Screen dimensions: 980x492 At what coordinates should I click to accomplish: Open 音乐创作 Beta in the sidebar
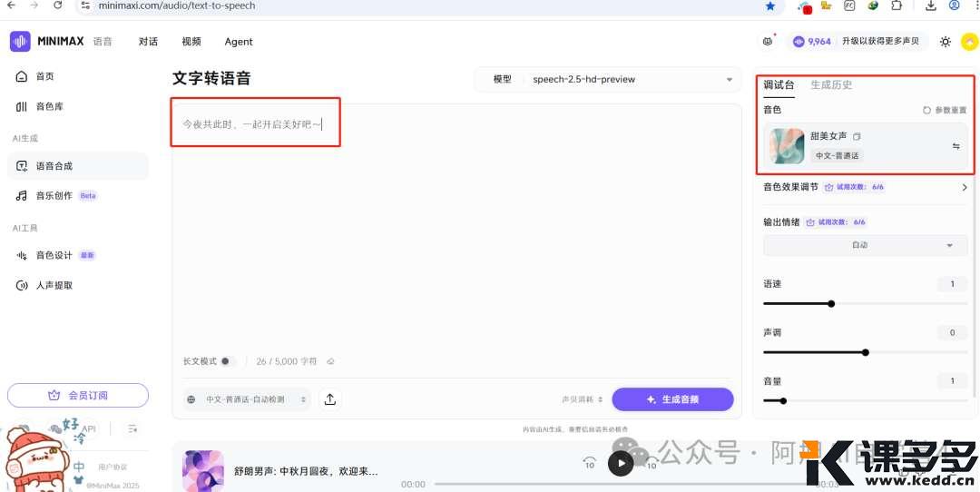(55, 196)
